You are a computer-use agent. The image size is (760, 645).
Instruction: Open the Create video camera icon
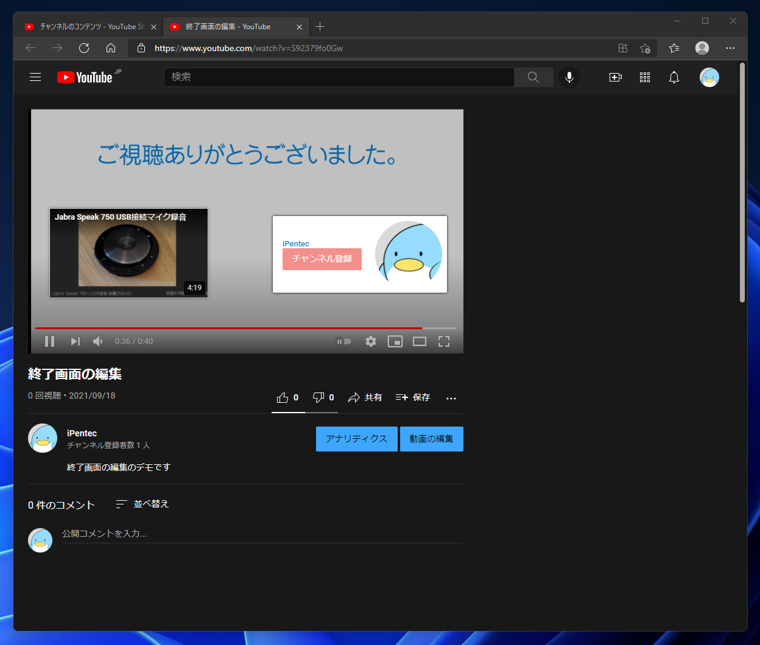coord(615,78)
